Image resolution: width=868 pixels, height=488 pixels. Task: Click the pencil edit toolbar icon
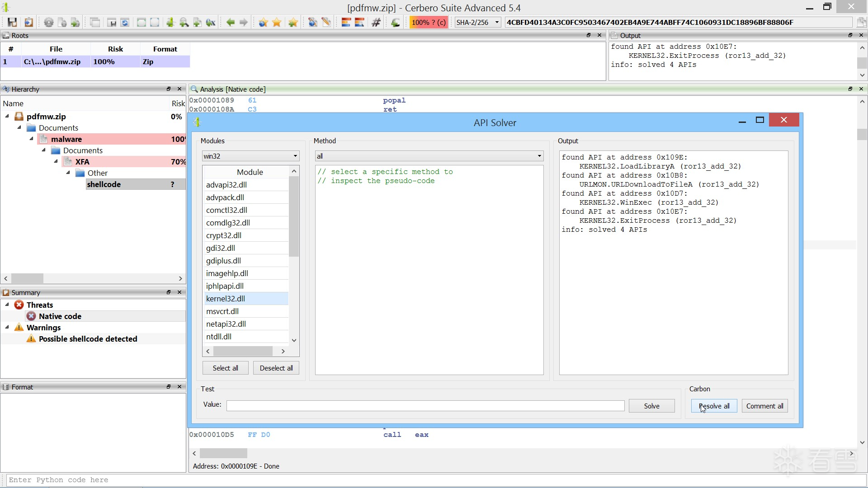tap(326, 22)
